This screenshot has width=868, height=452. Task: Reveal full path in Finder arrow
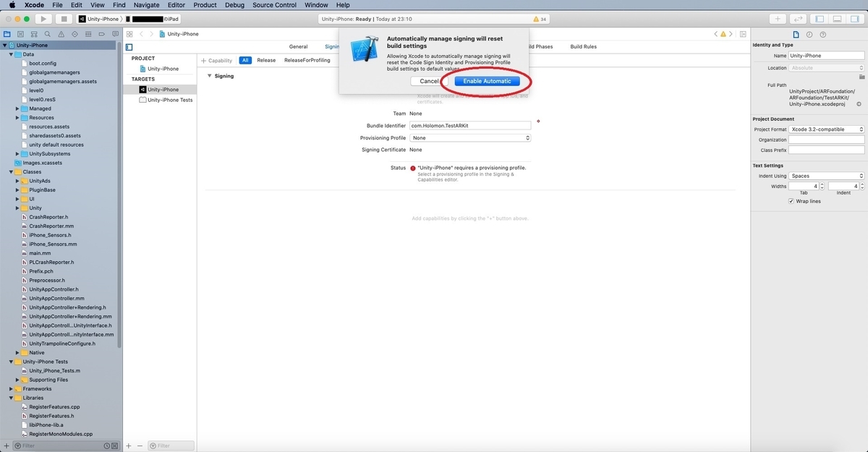[x=859, y=104]
